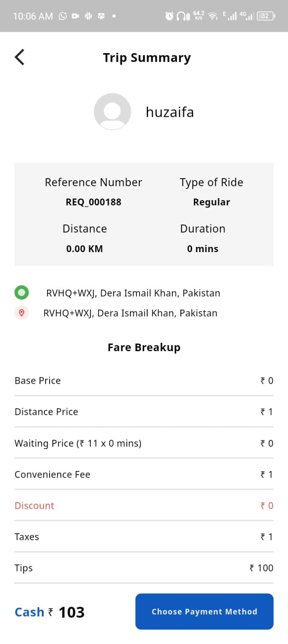
Task: Select the Discount fare row
Action: pyautogui.click(x=144, y=505)
